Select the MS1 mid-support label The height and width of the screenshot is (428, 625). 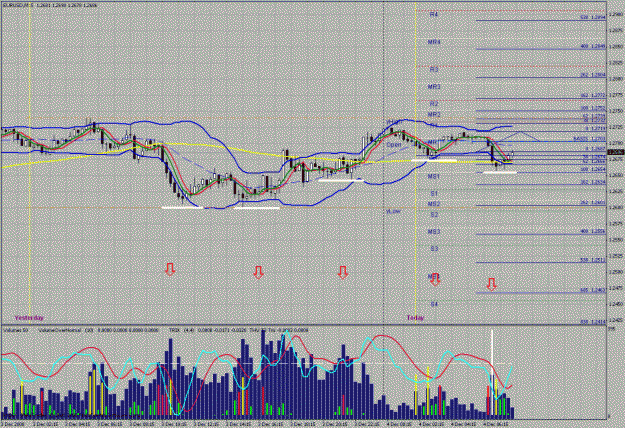pyautogui.click(x=434, y=176)
